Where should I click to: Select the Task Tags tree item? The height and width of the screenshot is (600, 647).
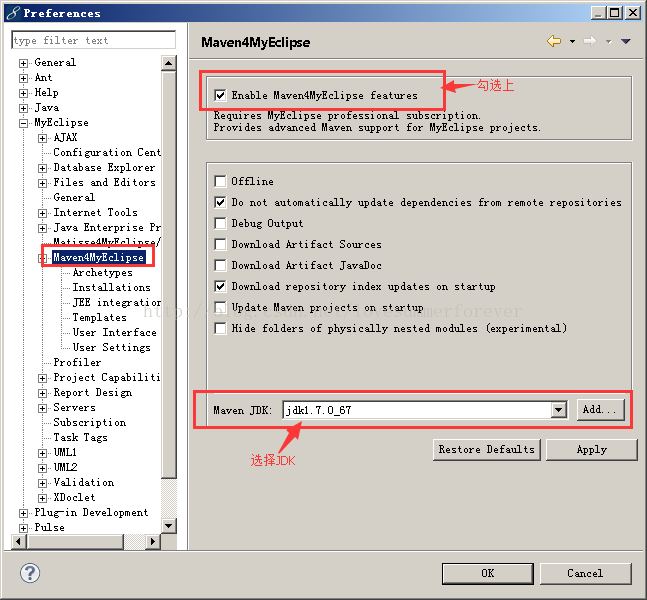(80, 437)
